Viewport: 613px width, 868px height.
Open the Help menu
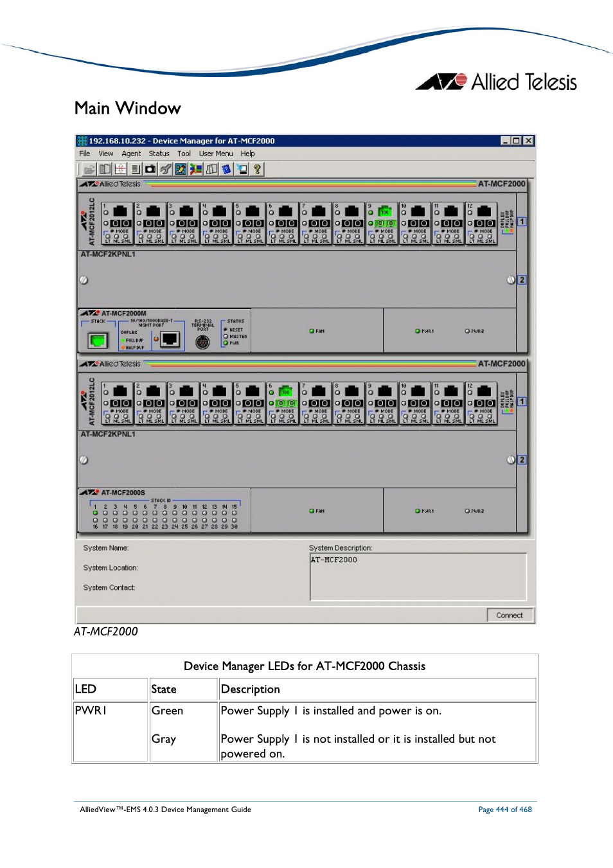pyautogui.click(x=248, y=154)
